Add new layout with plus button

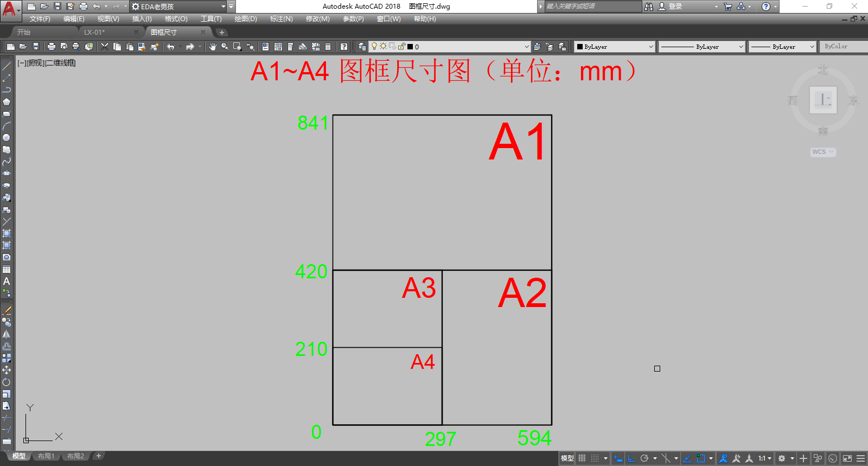(x=98, y=456)
